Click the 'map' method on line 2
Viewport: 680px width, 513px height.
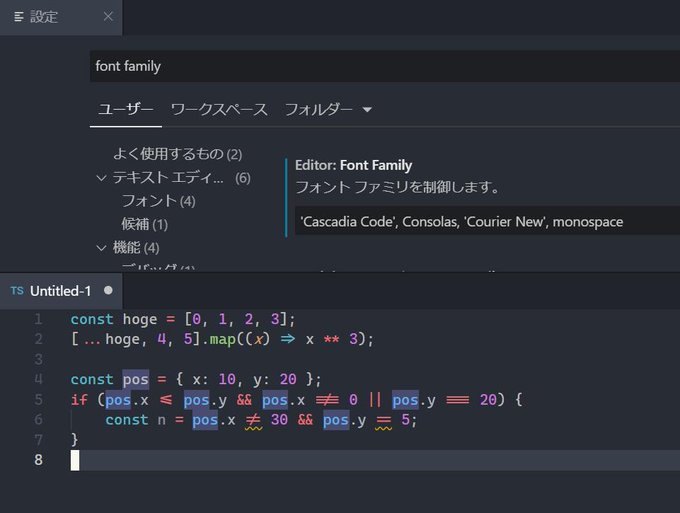[222, 339]
